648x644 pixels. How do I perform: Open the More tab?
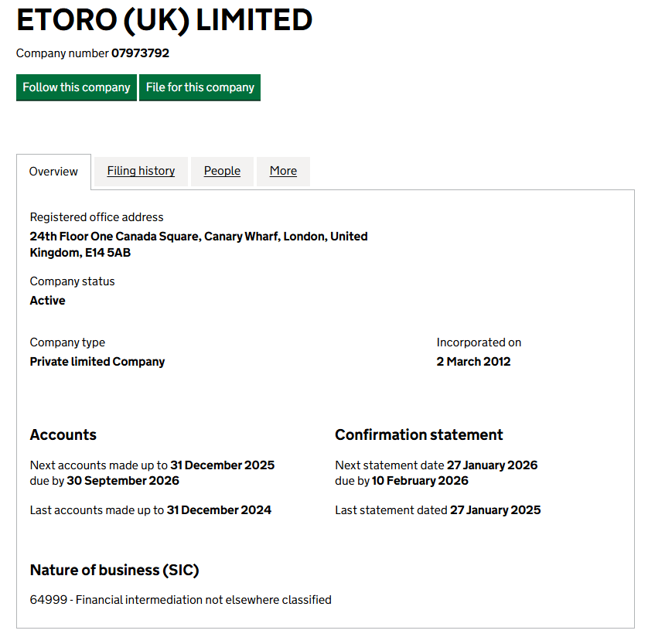click(x=283, y=171)
